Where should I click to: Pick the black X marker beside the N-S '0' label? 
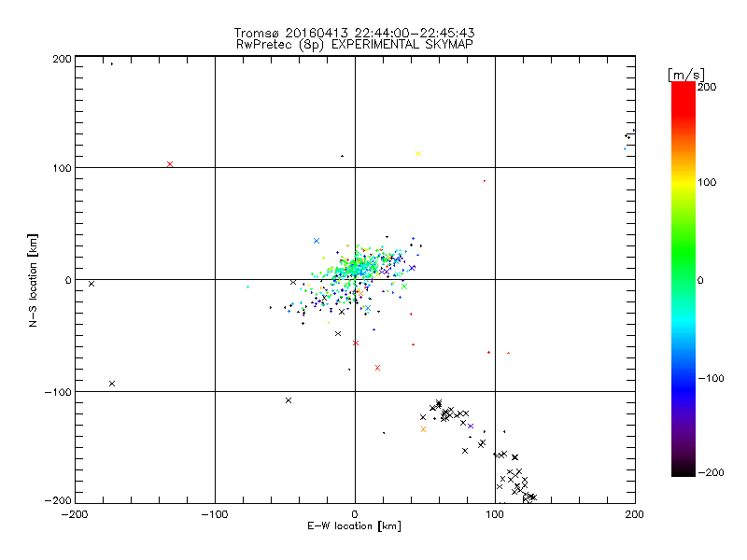coord(92,284)
